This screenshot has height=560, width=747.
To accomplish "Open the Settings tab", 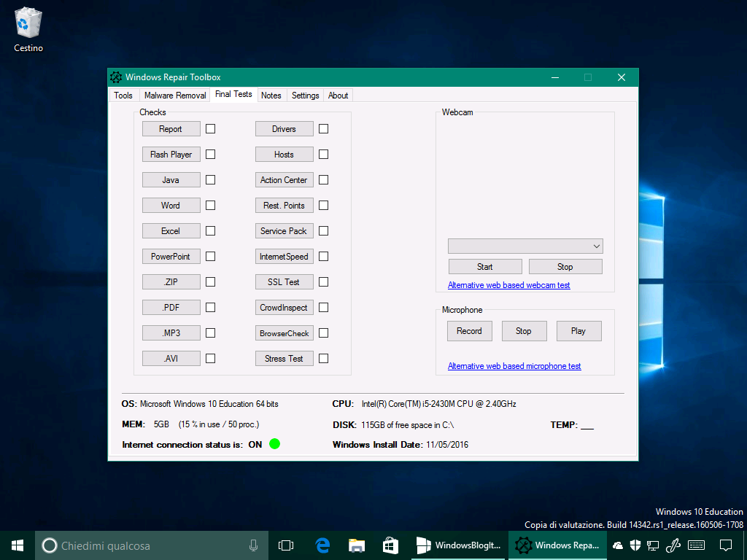I will click(306, 96).
